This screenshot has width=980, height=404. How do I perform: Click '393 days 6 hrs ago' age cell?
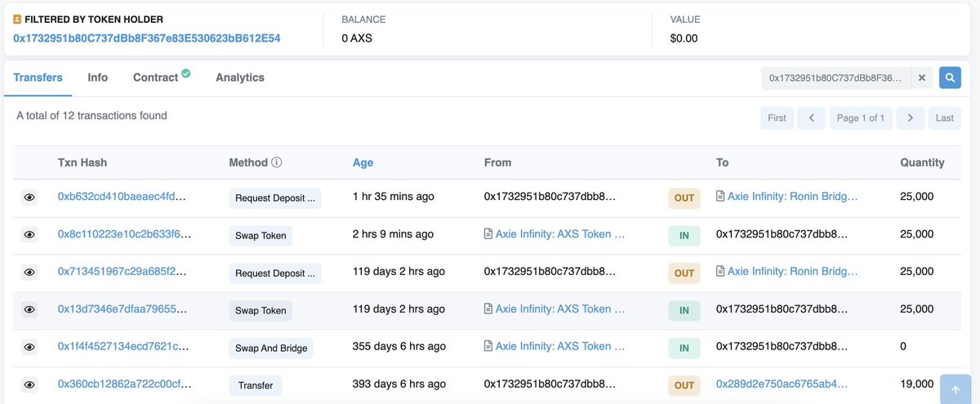399,384
